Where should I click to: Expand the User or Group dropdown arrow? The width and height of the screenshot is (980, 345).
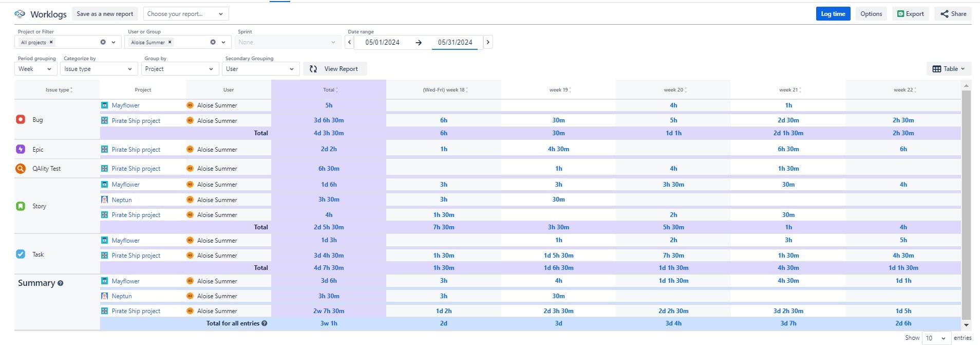tap(223, 42)
